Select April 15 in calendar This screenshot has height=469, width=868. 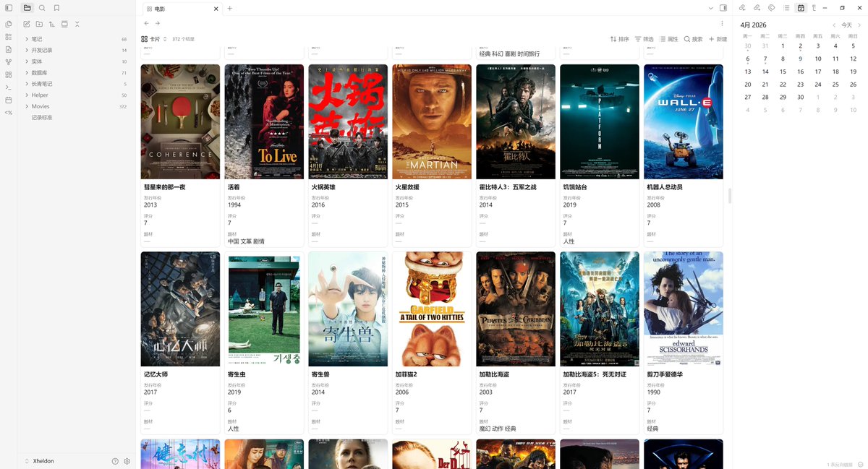click(783, 72)
